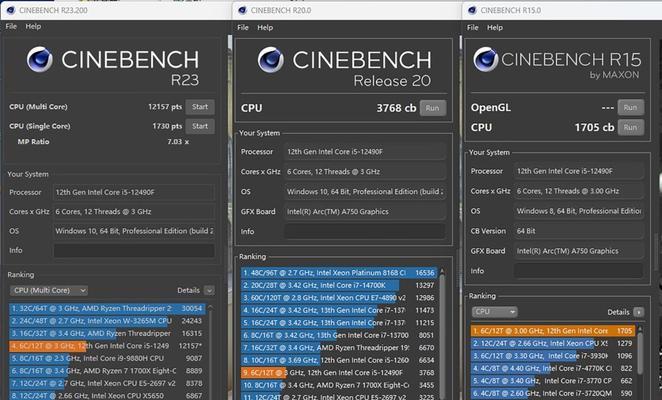
Task: Run the OpenGL test in Cinebench R15
Action: point(630,107)
